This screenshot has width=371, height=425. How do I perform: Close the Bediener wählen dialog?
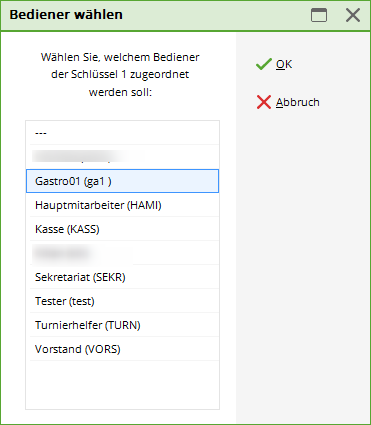click(353, 15)
